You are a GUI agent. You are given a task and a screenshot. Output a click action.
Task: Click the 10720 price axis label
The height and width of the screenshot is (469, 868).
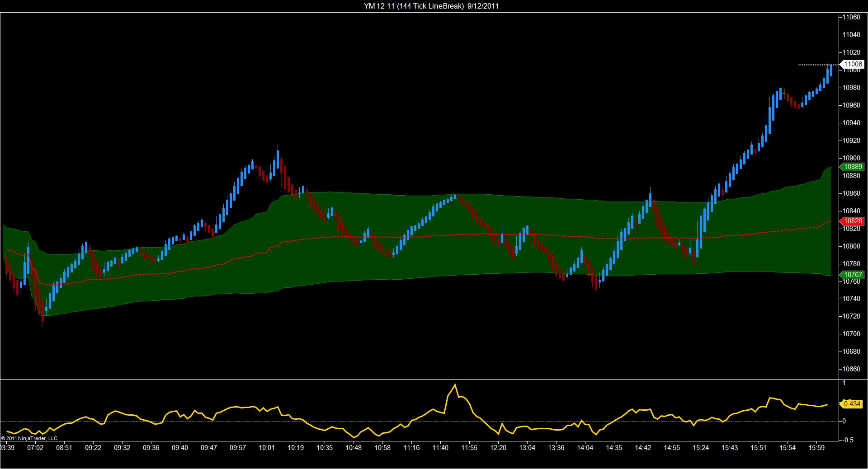pos(851,316)
